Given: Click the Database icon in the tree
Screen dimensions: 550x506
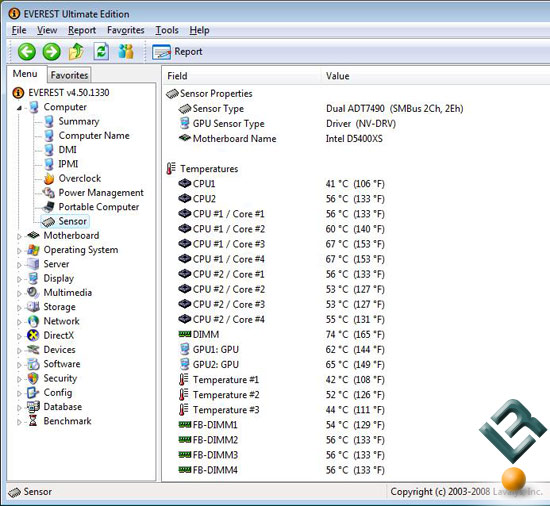Looking at the screenshot, I should point(33,407).
